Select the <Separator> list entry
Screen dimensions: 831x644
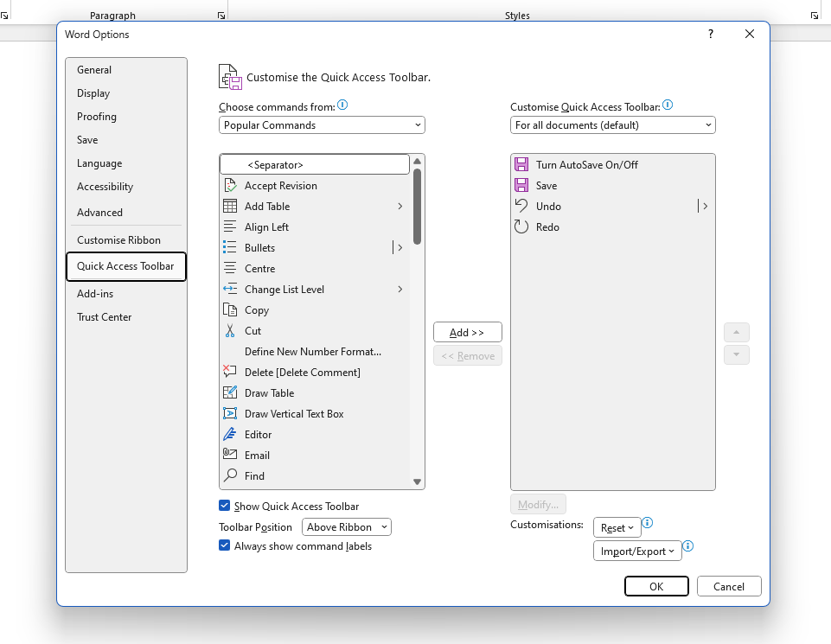point(315,165)
